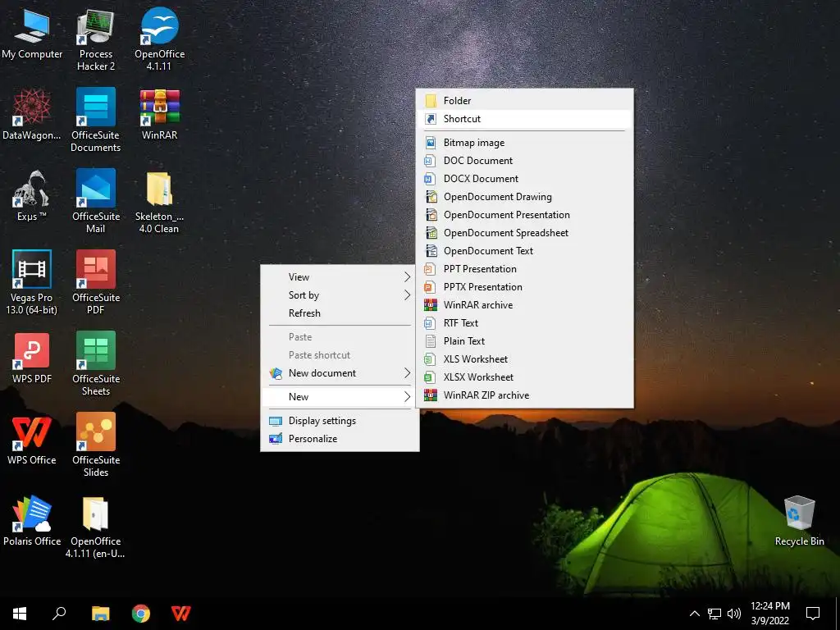
Task: Select the OfficeSuite Sheets shortcut
Action: coord(95,363)
